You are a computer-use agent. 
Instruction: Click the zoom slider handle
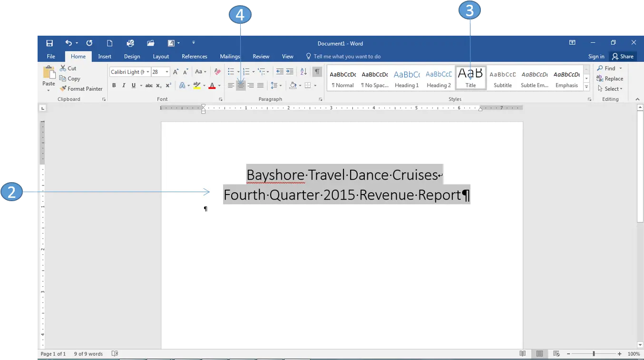(594, 354)
